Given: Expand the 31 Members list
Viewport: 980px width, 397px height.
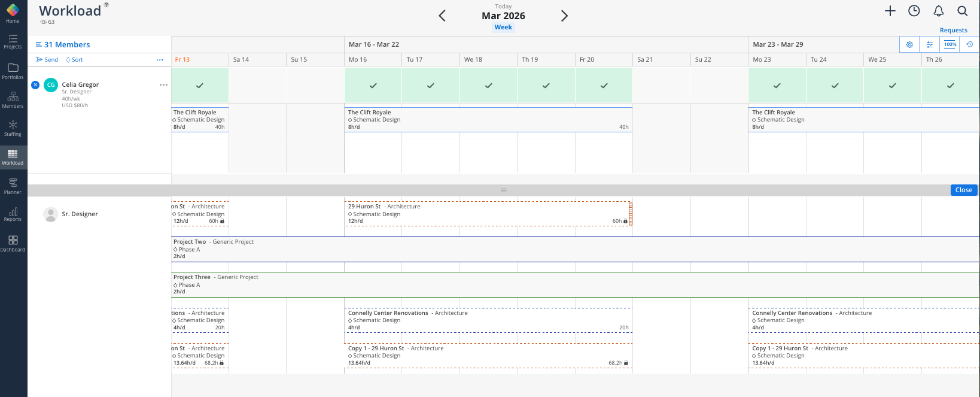Looking at the screenshot, I should [63, 44].
